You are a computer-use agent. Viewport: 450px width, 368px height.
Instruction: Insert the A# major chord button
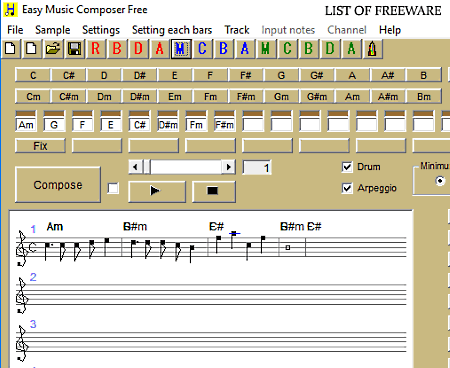(388, 75)
